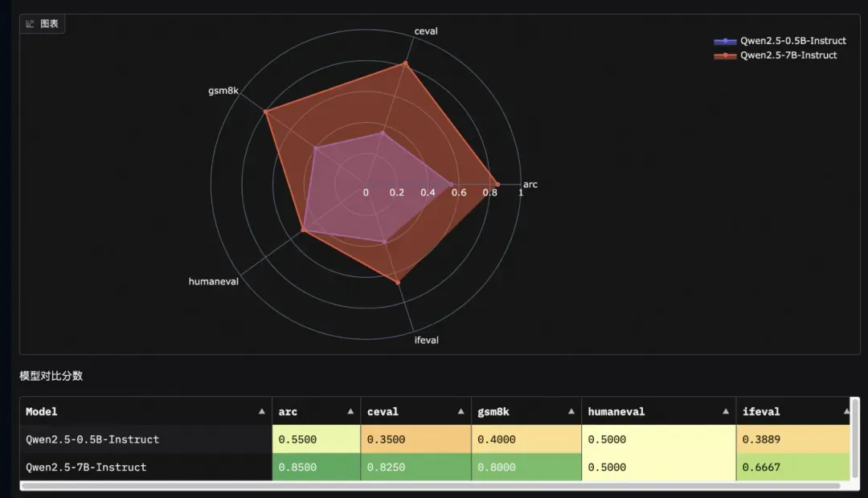Screen dimensions: 868x498
Task: Sort table by Model column arrow
Action: pos(262,411)
